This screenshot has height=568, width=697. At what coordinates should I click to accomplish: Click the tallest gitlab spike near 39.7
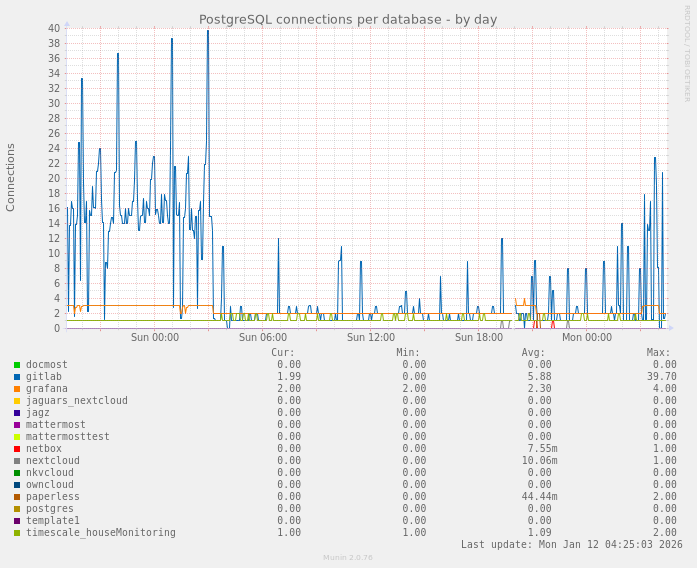[x=208, y=31]
